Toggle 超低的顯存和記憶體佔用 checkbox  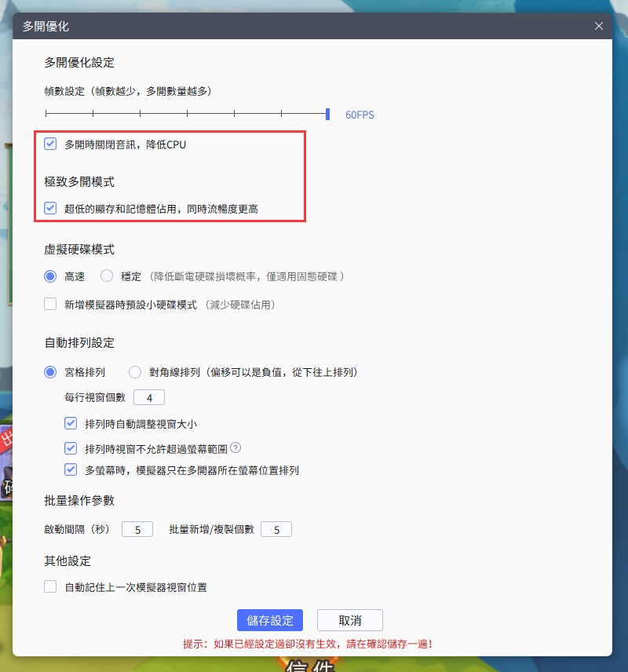(x=50, y=208)
